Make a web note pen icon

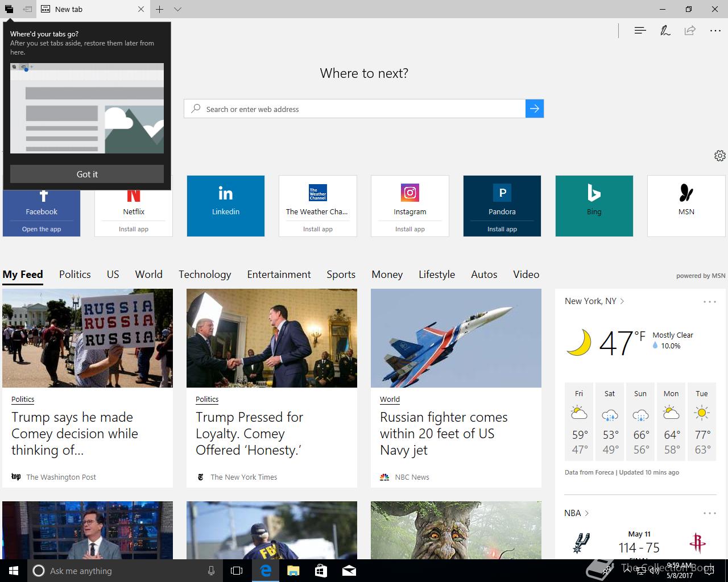point(665,31)
